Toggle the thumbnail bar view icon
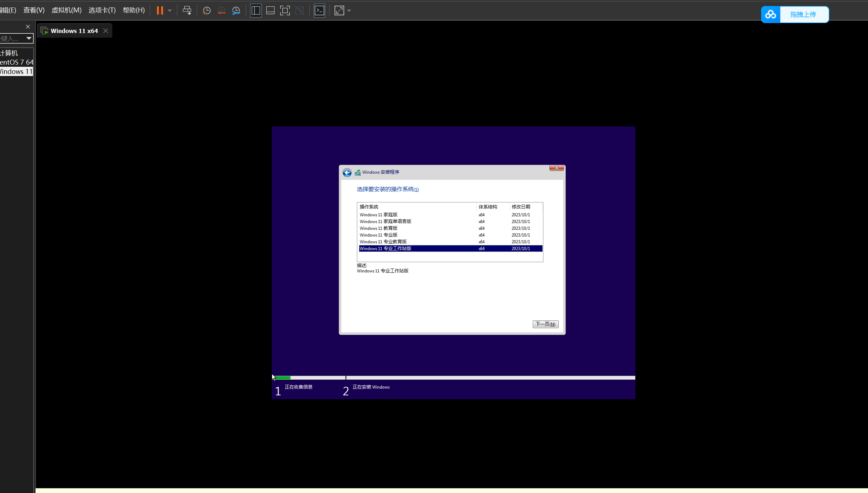The width and height of the screenshot is (868, 493). coord(270,11)
